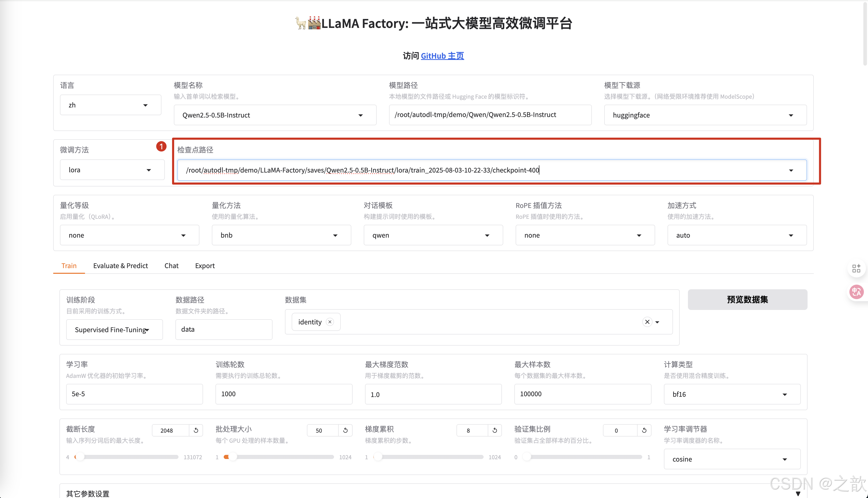The height and width of the screenshot is (498, 868).
Task: Switch to the Train tab
Action: pyautogui.click(x=69, y=266)
